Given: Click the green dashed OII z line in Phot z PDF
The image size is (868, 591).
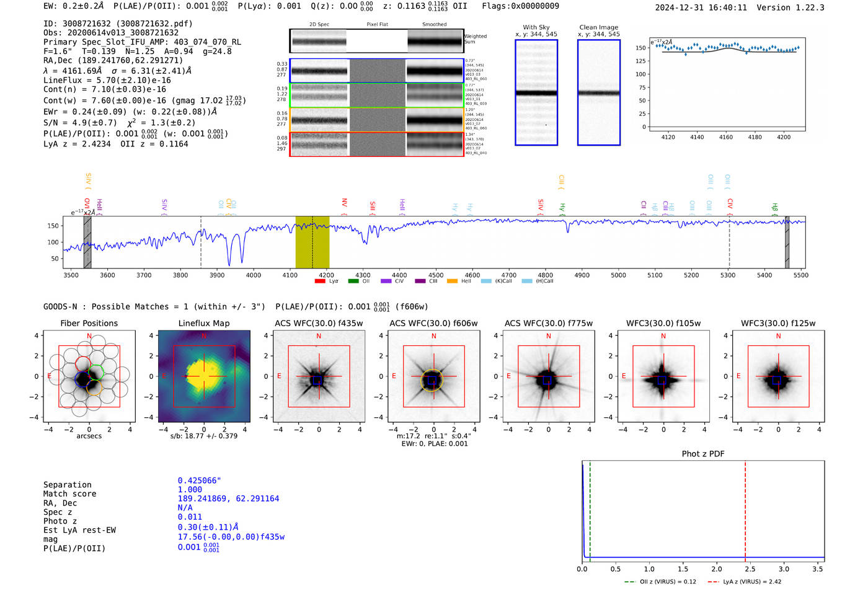Looking at the screenshot, I should (590, 511).
